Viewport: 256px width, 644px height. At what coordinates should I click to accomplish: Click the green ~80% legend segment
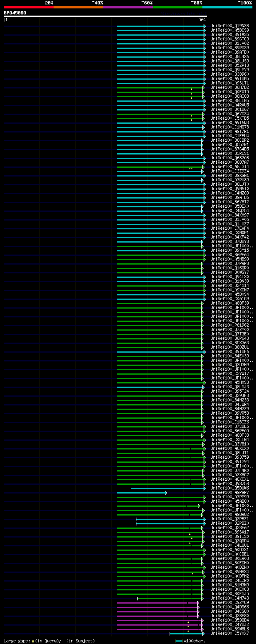pyautogui.click(x=178, y=7)
